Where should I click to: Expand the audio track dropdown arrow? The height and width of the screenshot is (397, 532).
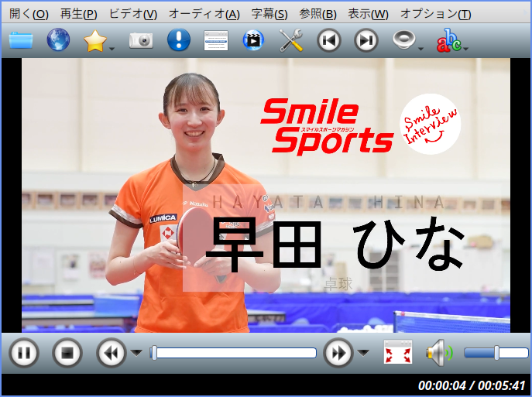[421, 49]
